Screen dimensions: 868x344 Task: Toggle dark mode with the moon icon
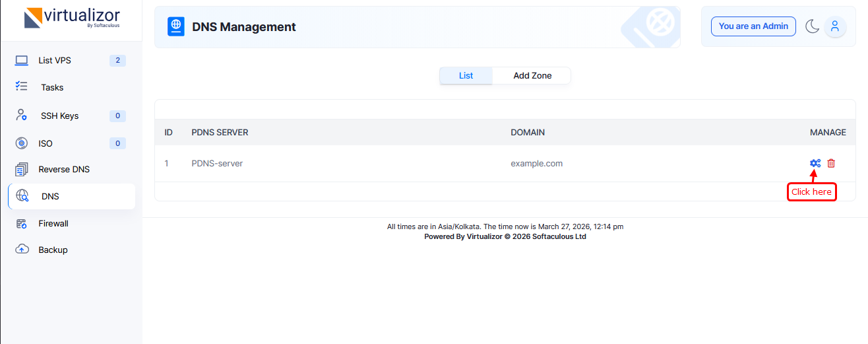pyautogui.click(x=812, y=26)
